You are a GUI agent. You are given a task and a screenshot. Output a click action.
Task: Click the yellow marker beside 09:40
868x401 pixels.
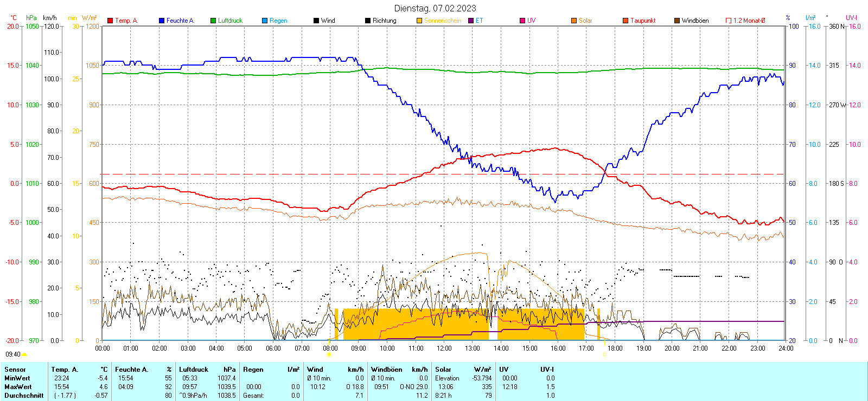pyautogui.click(x=24, y=354)
